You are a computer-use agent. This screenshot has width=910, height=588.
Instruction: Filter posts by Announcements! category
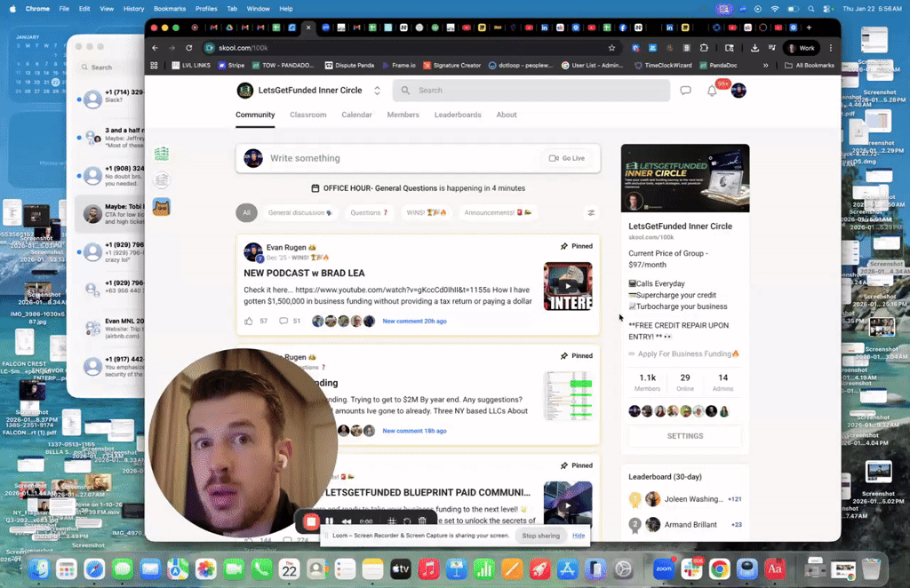coord(498,213)
